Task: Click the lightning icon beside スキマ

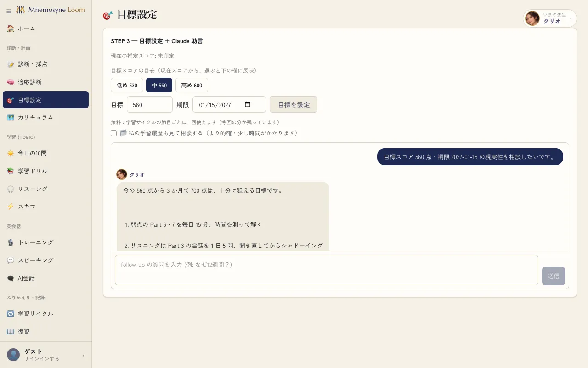Action: coord(11,207)
